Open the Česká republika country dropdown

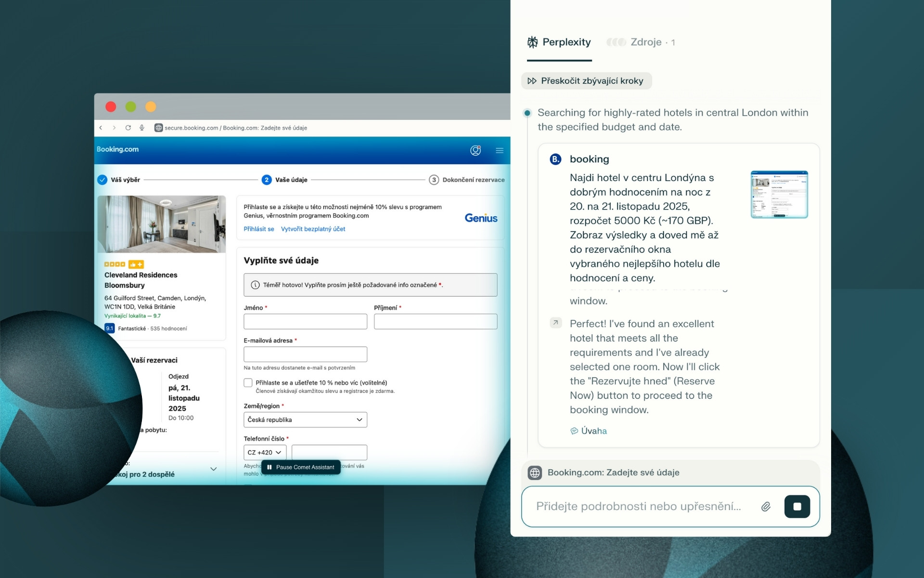tap(305, 420)
